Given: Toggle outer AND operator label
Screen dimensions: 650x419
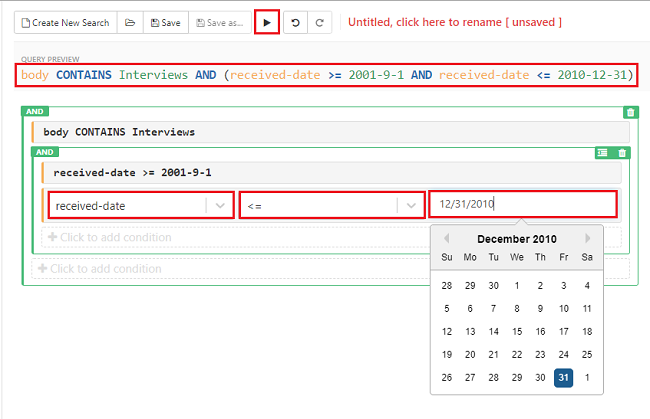Looking at the screenshot, I should [35, 111].
